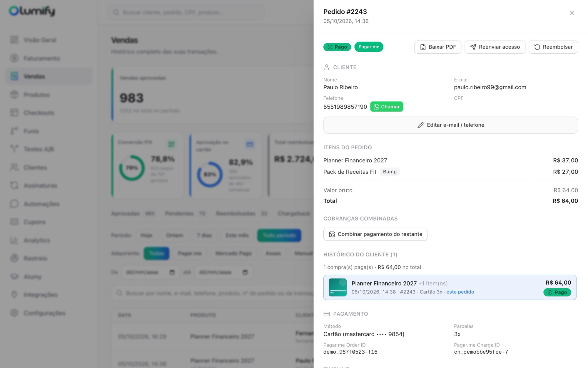Screen dimensions: 588x368
Task: Click the Pago status badge at top
Action: click(x=337, y=47)
